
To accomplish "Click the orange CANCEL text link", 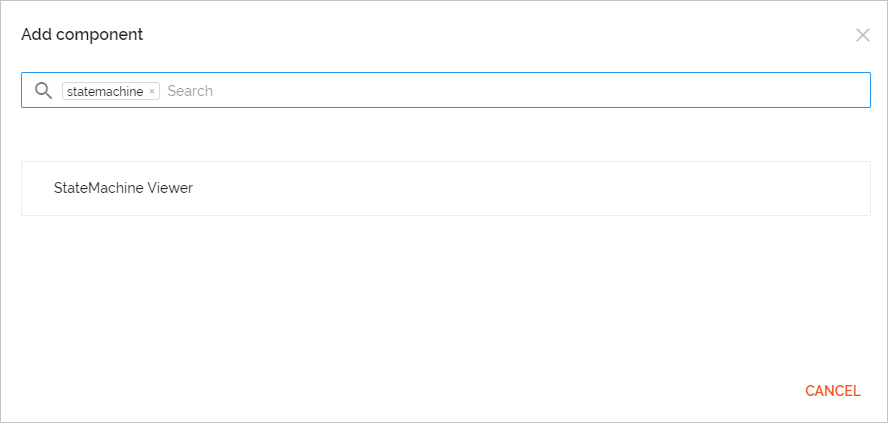I will click(832, 391).
